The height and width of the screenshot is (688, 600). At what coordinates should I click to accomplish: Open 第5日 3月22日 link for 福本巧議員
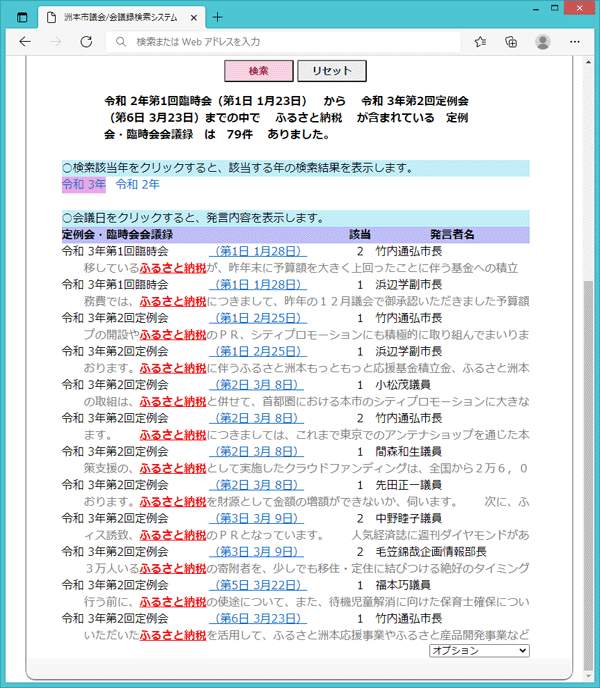(x=258, y=585)
